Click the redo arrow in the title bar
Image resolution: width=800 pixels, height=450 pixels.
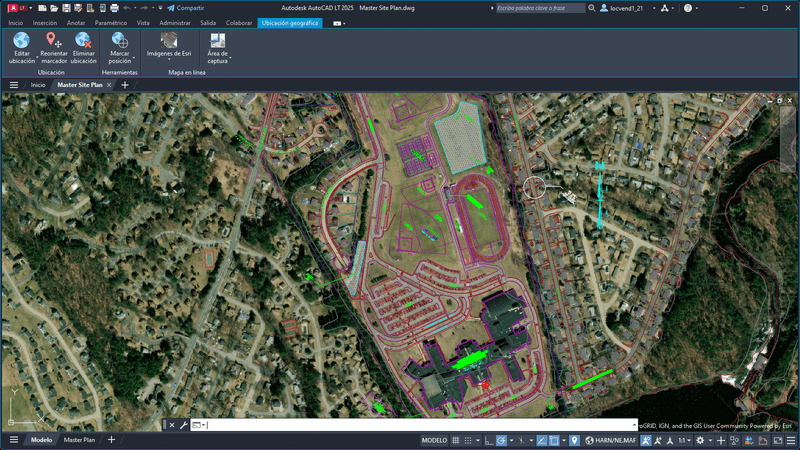click(144, 8)
